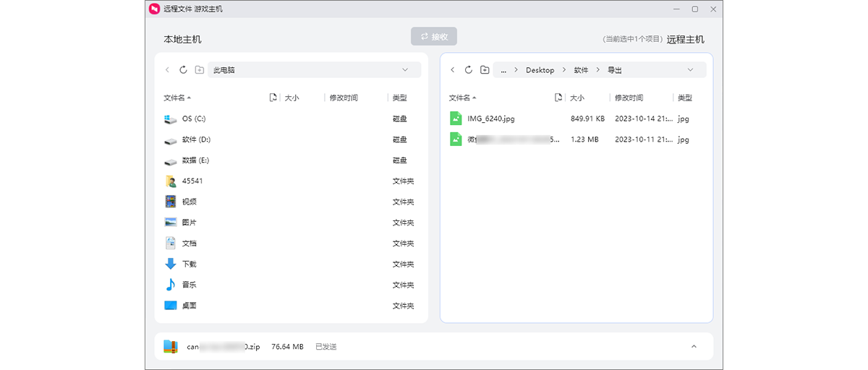Open the 45541 user folder
868x370 pixels.
click(291, 181)
